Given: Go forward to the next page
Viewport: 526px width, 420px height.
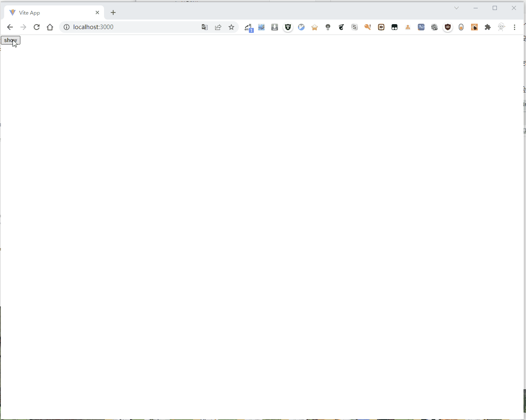Looking at the screenshot, I should coord(23,27).
